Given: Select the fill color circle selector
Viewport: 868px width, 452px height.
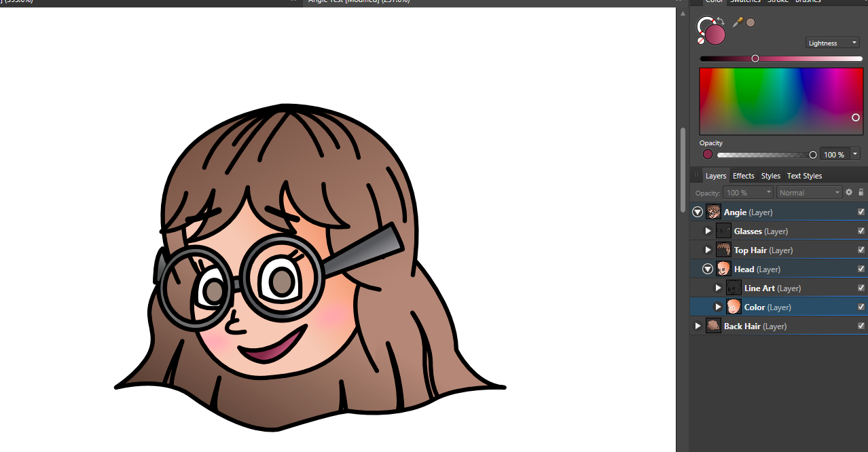Looking at the screenshot, I should tap(715, 35).
